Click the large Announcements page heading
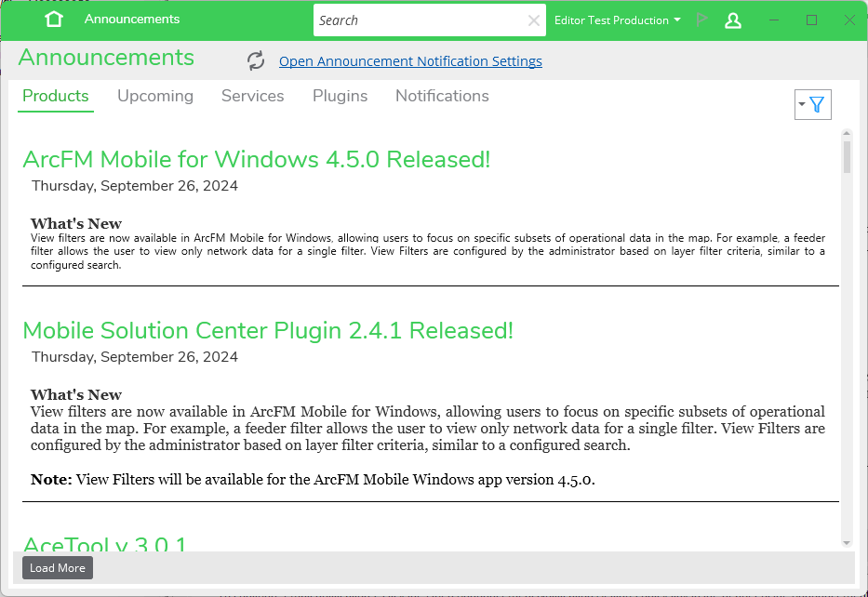 [106, 58]
